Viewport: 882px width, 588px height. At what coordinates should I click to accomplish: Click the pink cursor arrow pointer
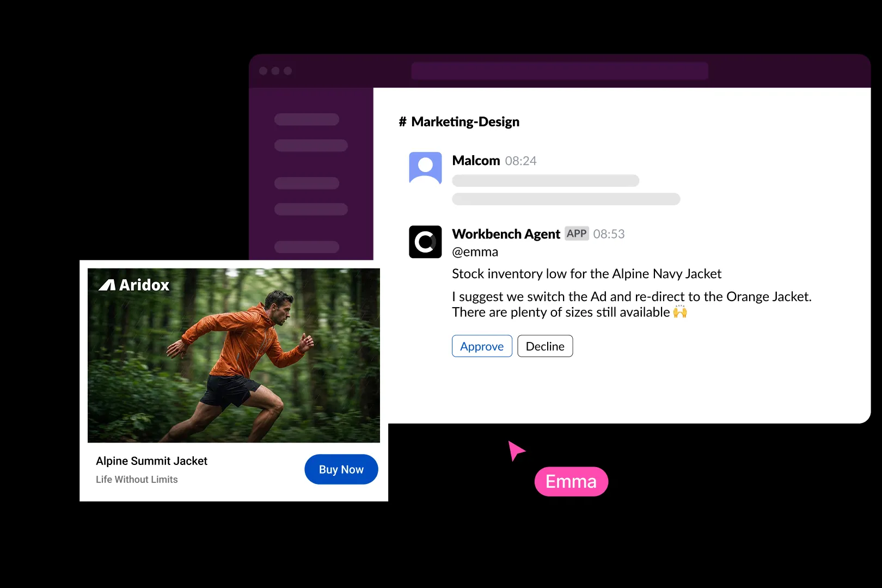(514, 450)
